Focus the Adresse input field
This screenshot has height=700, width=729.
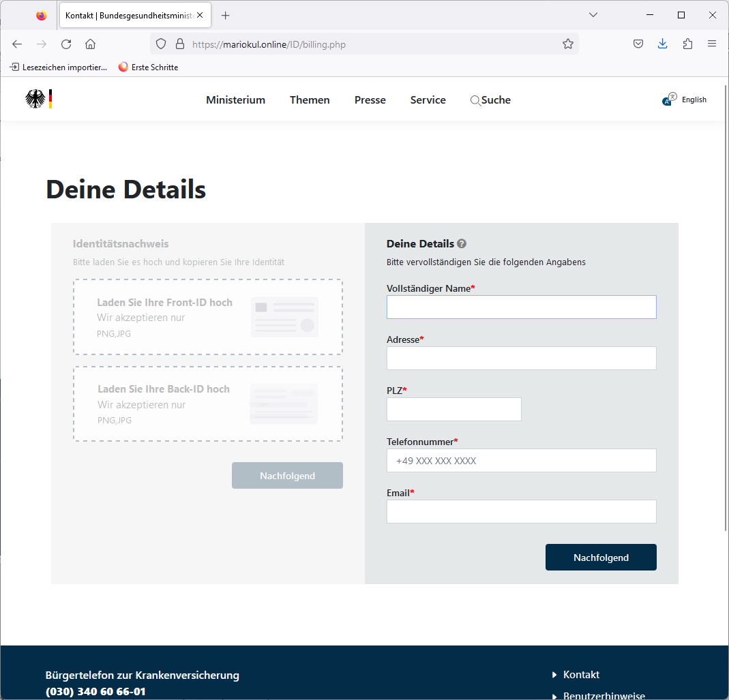pos(521,359)
